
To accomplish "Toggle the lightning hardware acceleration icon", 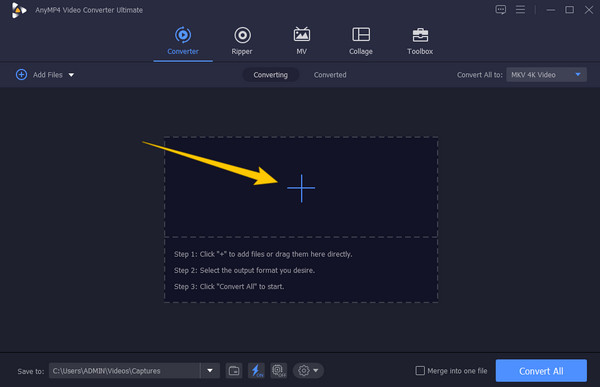I will click(x=256, y=371).
